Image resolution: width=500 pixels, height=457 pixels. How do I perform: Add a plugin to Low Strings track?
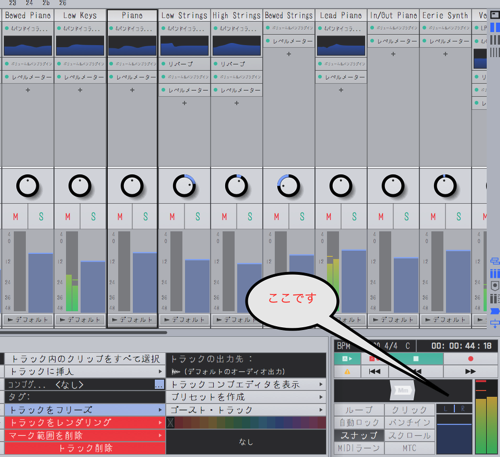[184, 103]
